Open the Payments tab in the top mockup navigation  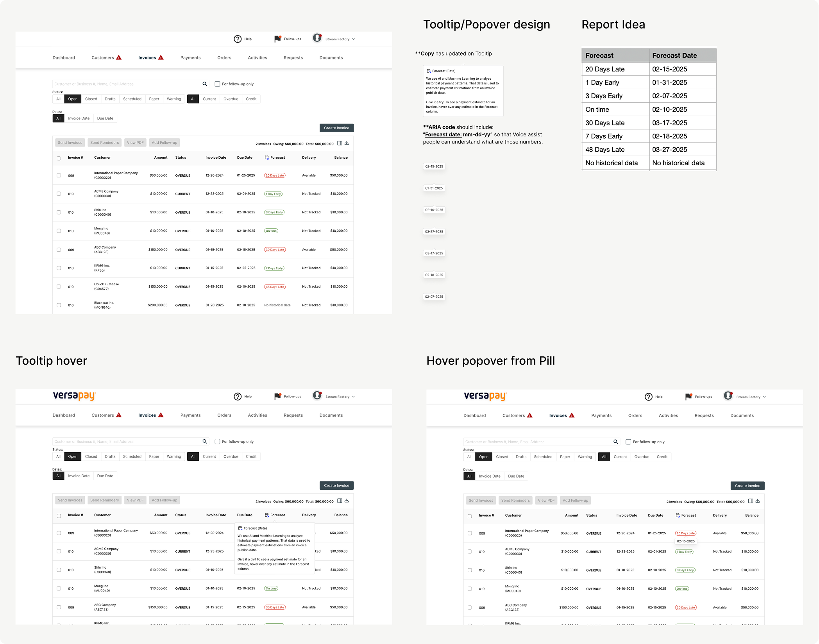click(190, 58)
